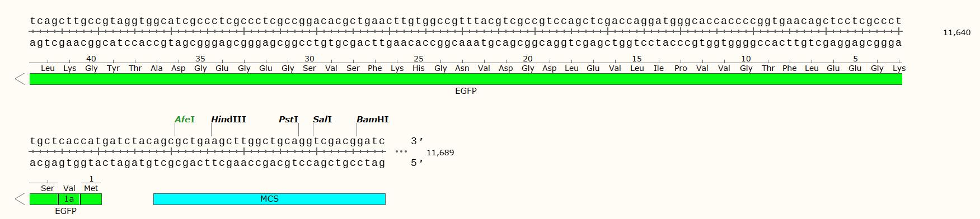980x219 pixels.
Task: Select the Ile amino acid label
Action: (x=659, y=68)
